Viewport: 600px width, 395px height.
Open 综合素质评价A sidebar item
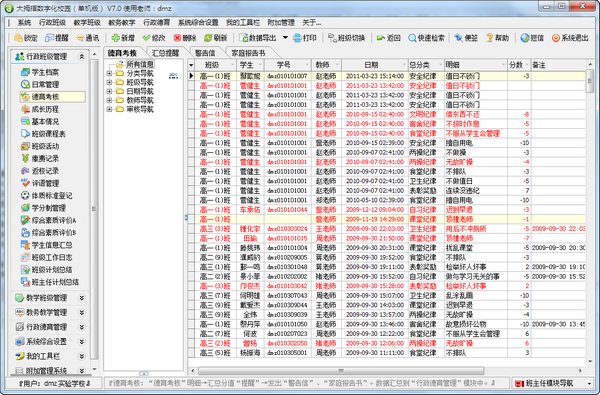[49, 220]
